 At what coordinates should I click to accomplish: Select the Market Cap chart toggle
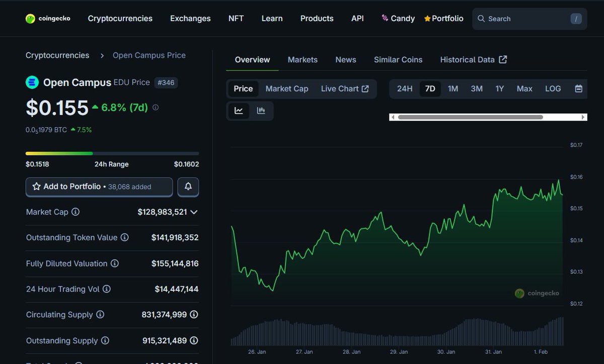(287, 88)
